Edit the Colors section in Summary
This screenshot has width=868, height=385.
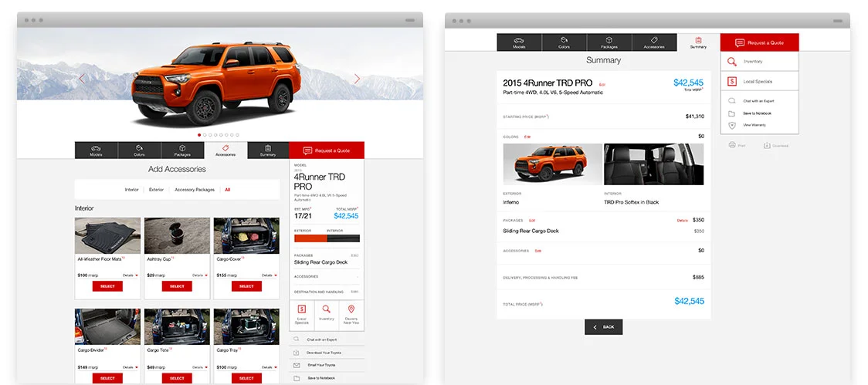coord(527,137)
